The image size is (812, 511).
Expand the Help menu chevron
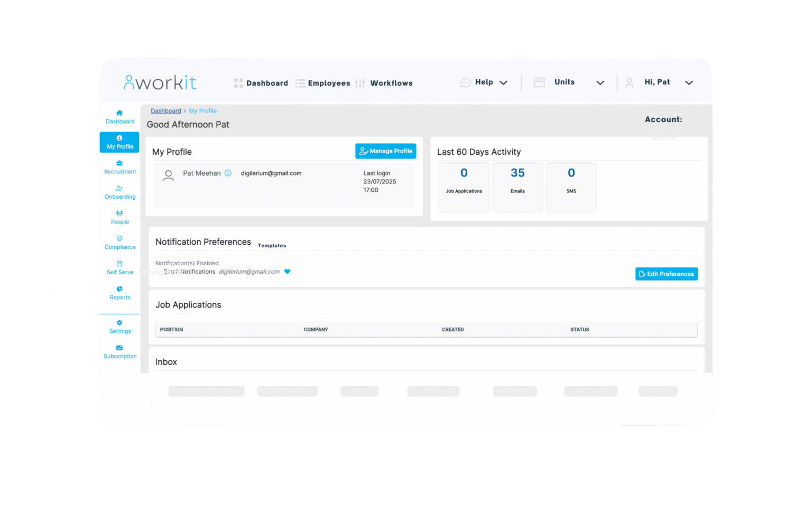tap(503, 82)
